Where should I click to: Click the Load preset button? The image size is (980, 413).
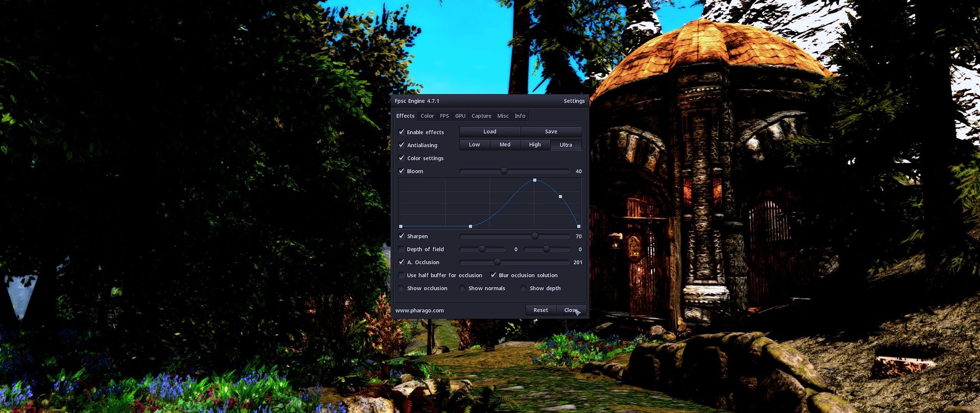pos(489,132)
